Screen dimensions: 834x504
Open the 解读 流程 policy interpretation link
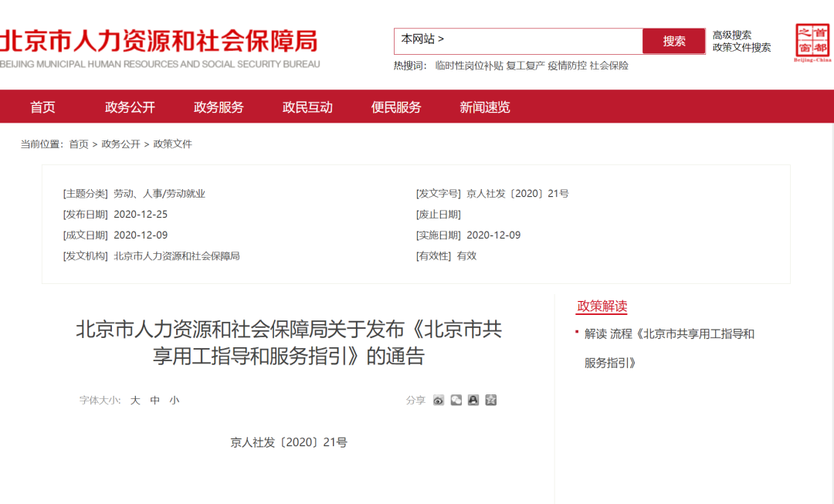tap(669, 334)
